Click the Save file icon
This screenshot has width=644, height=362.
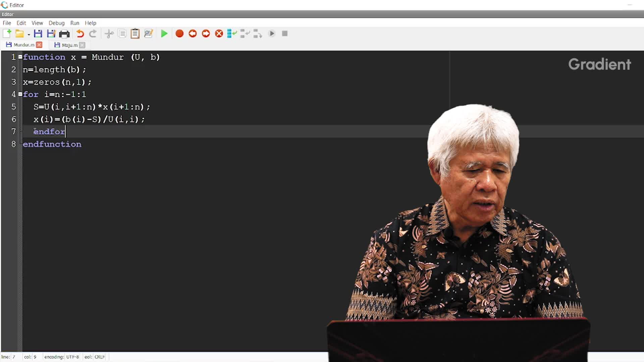38,33
